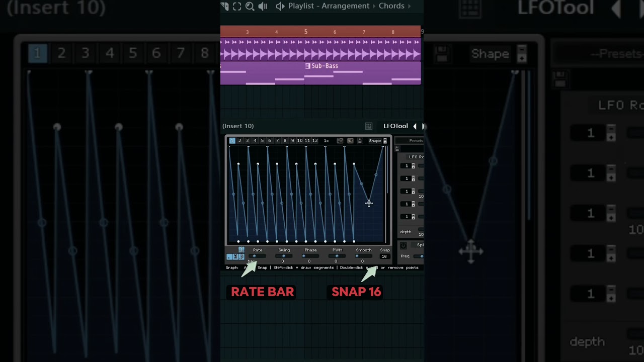
Task: Click the 1x graph multiplier
Action: (326, 141)
